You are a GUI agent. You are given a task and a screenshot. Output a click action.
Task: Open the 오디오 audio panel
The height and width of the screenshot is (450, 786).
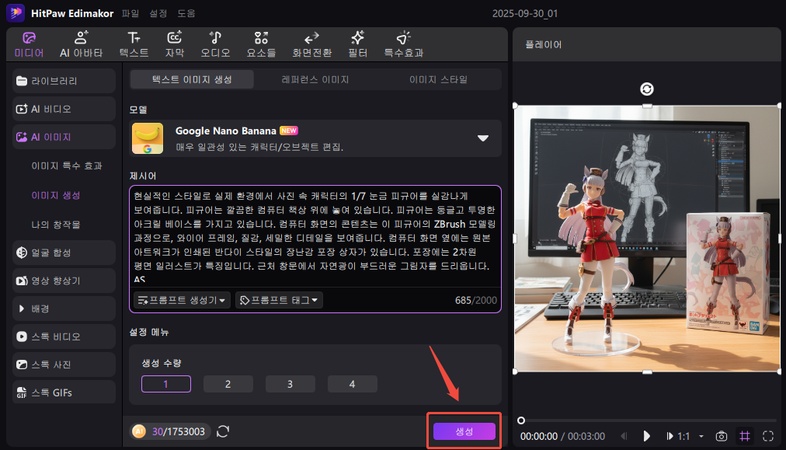(x=217, y=43)
